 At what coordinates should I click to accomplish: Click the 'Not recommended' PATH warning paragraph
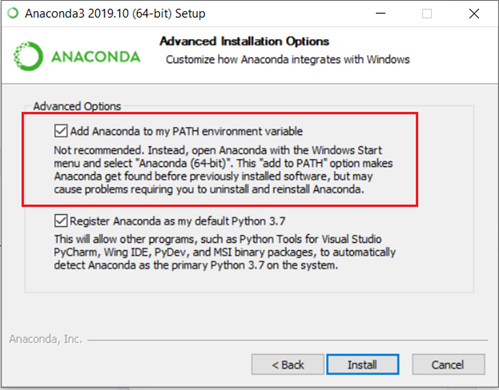pos(223,170)
